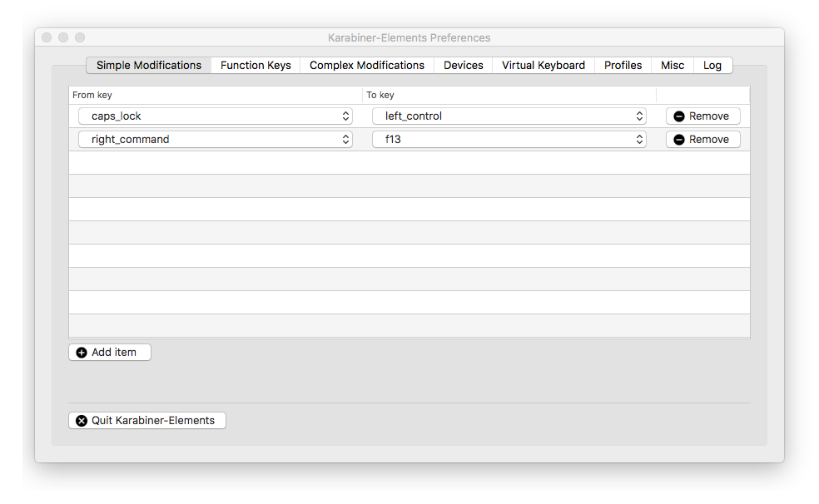The height and width of the screenshot is (504, 819).
Task: Switch to the Simple Modifications tab
Action: point(148,65)
